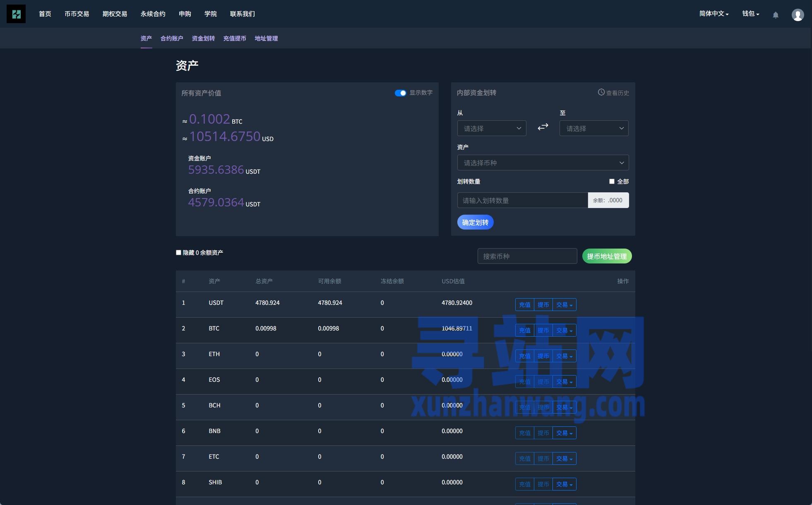Viewport: 812px width, 505px height.
Task: Click 充值 button in BTC row
Action: coord(525,330)
